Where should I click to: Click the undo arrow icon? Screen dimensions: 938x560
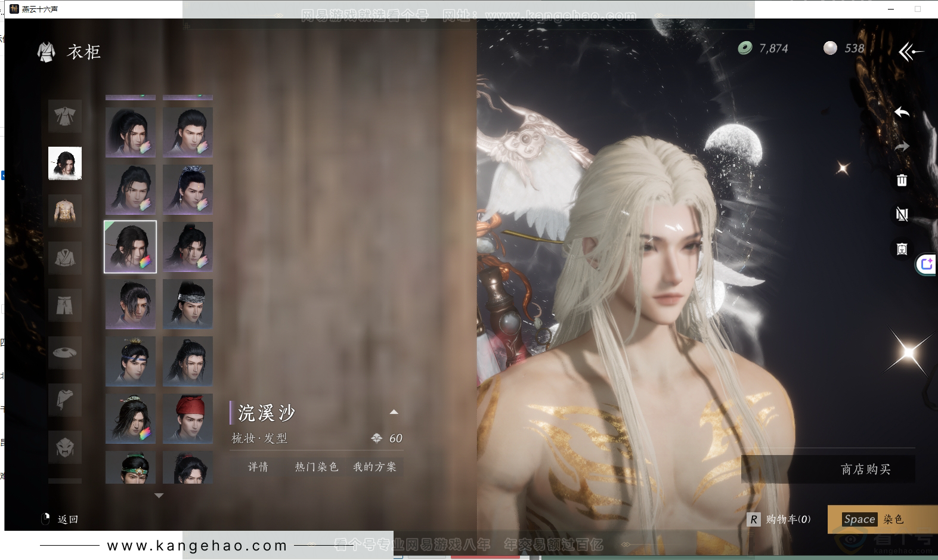click(902, 112)
